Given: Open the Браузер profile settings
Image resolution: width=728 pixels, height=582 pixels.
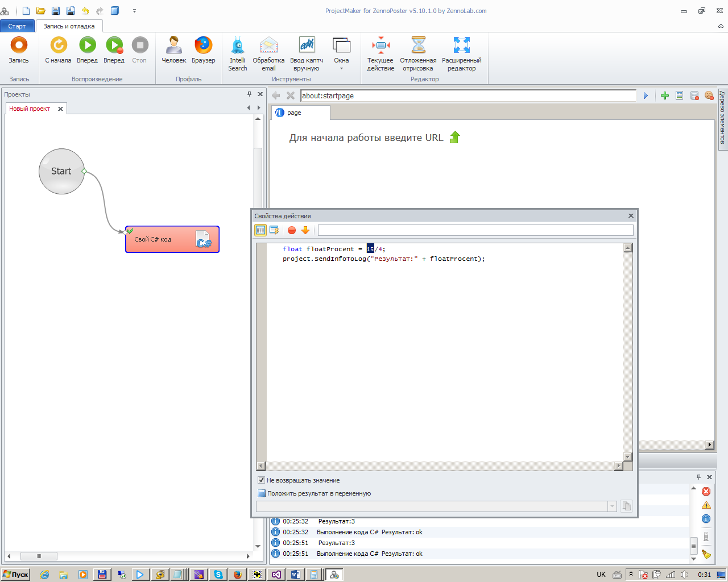Looking at the screenshot, I should (203, 50).
